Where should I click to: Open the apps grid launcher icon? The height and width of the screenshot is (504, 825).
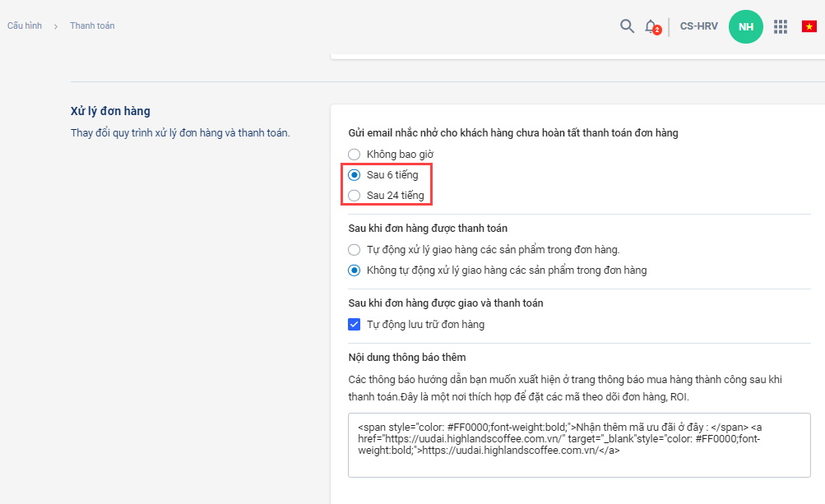[x=781, y=26]
